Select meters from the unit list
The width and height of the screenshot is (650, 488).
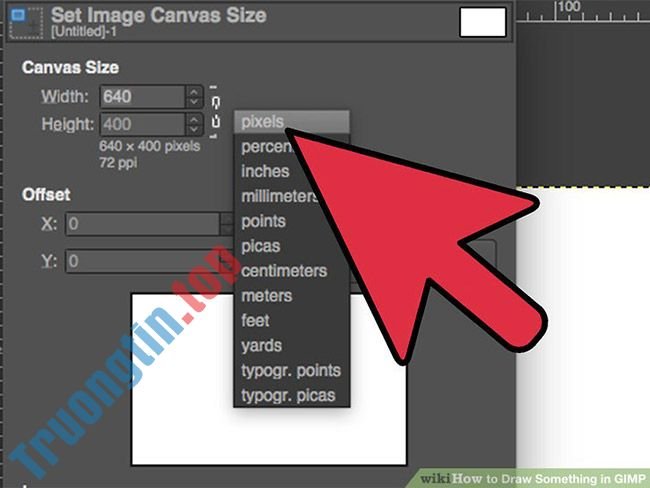click(x=266, y=296)
